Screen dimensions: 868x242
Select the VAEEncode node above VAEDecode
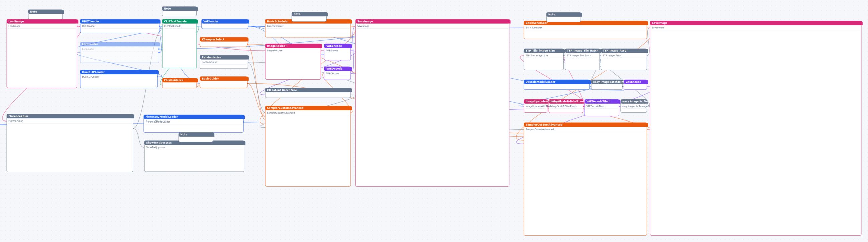coord(338,52)
